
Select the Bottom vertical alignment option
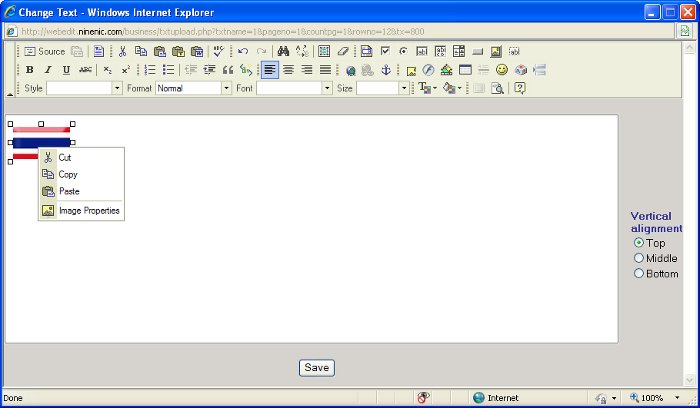[x=640, y=273]
